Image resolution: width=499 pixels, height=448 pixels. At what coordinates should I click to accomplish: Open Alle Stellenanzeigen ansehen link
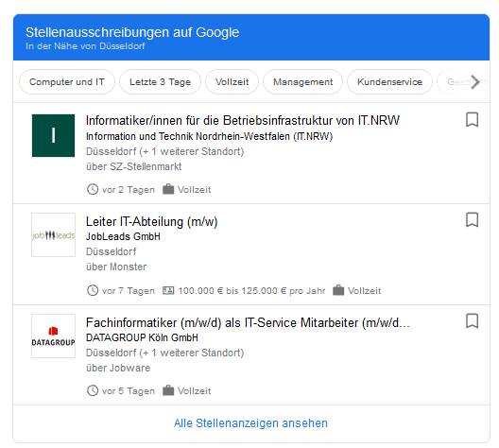click(250, 423)
